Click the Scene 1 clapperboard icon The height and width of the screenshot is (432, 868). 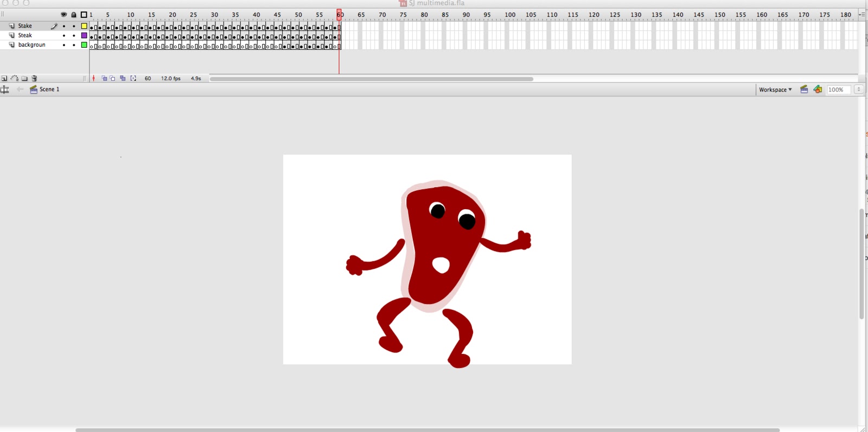click(x=34, y=89)
